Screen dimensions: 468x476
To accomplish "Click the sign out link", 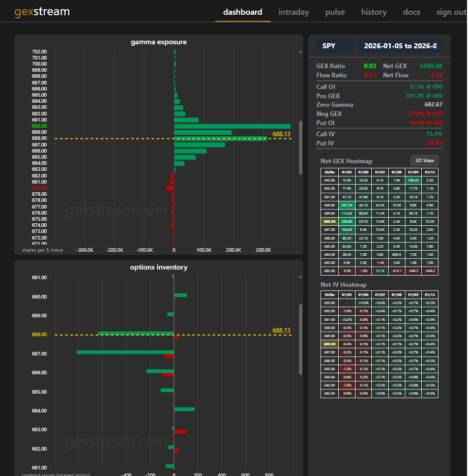I will pos(451,12).
